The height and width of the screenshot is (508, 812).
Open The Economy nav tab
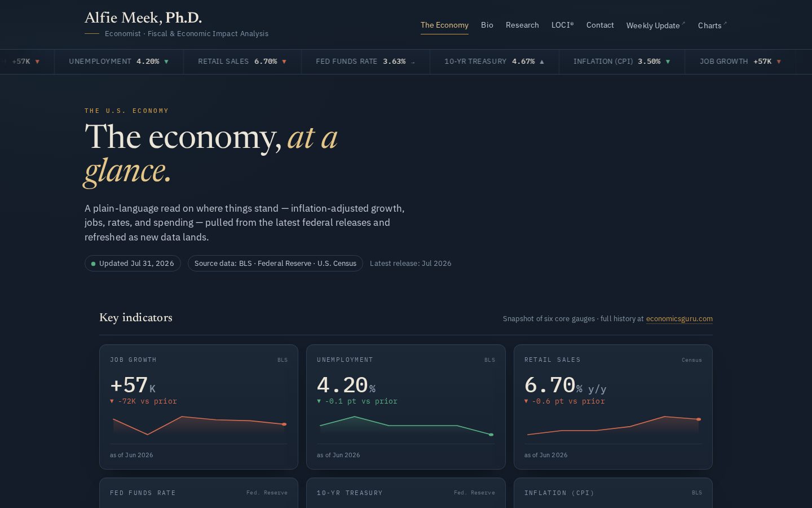[x=444, y=25]
